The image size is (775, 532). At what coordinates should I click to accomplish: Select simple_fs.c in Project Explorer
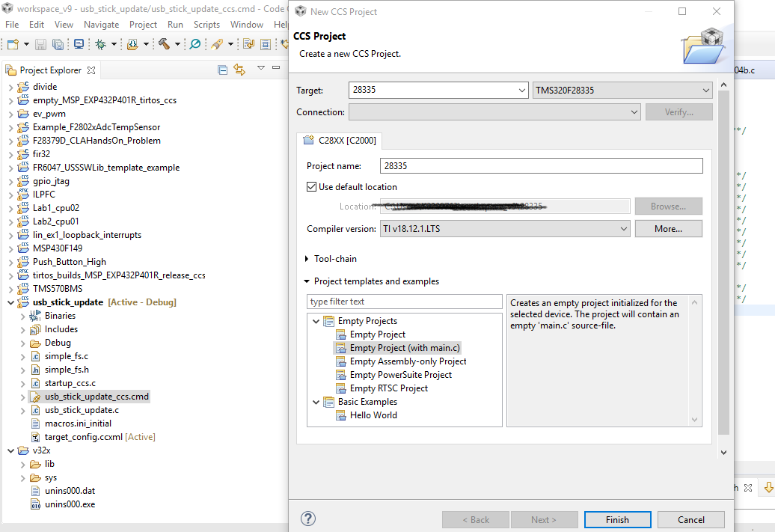(x=67, y=356)
